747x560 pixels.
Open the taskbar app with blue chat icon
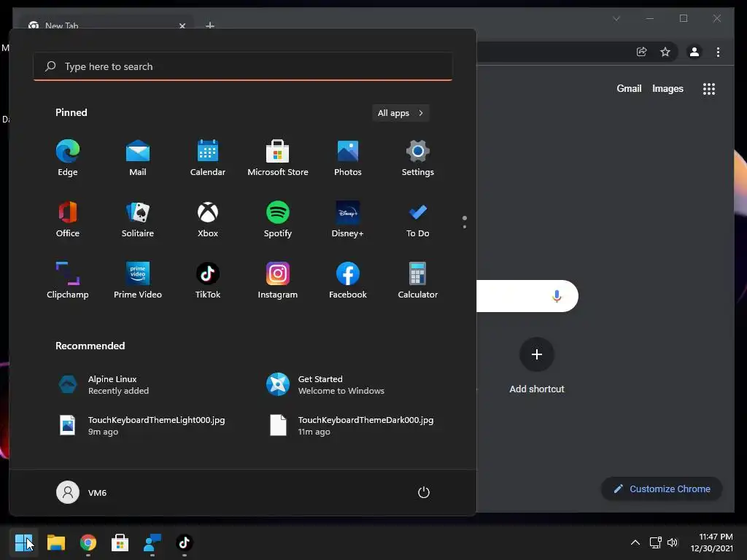152,542
